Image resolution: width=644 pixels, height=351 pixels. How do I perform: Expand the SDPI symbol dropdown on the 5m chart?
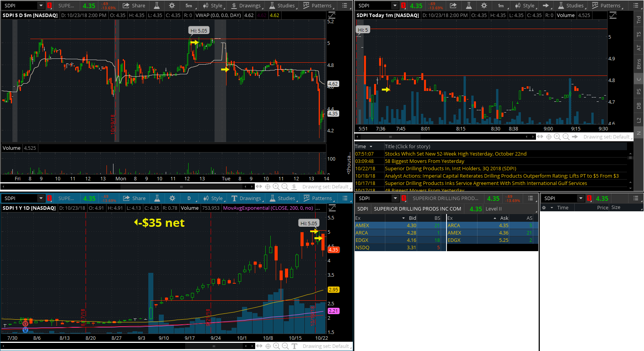[x=41, y=5]
